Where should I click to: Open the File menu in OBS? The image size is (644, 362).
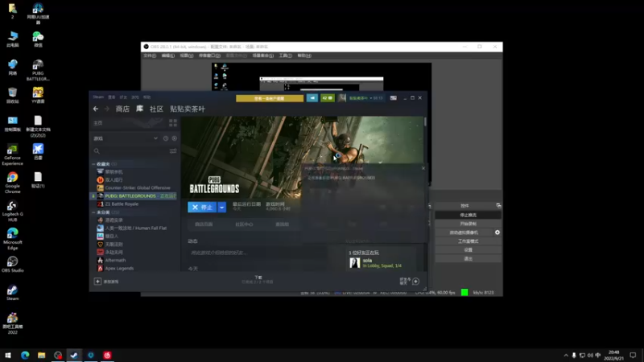[150, 56]
